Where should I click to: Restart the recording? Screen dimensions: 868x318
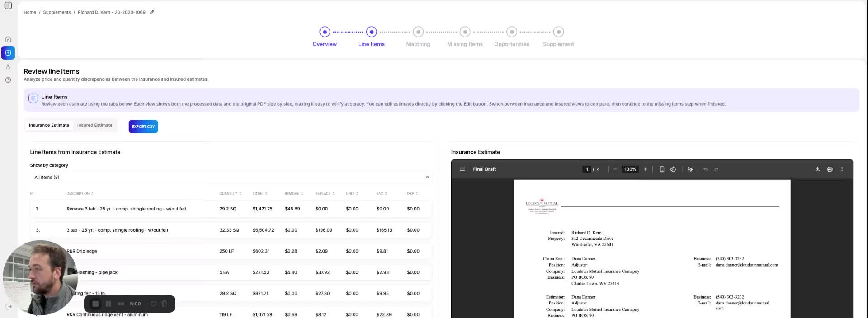click(x=153, y=304)
